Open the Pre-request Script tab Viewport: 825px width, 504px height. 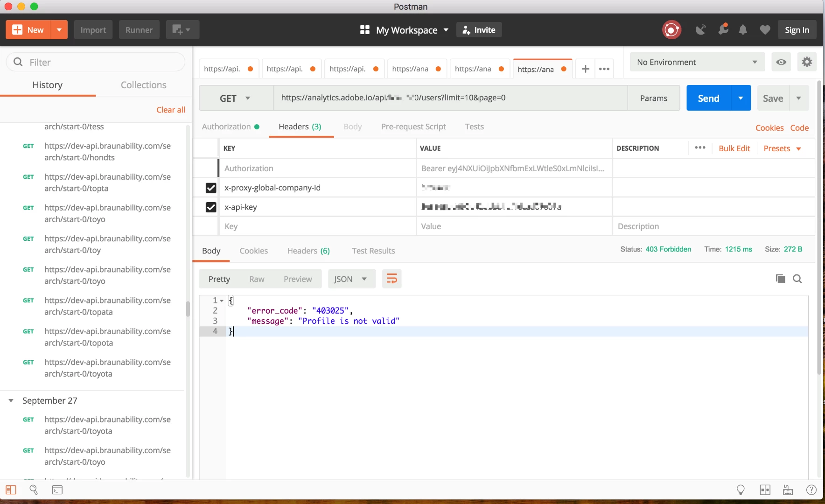click(x=413, y=126)
